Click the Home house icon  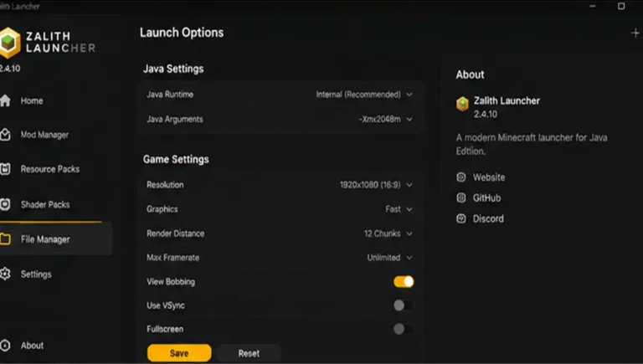click(x=5, y=100)
